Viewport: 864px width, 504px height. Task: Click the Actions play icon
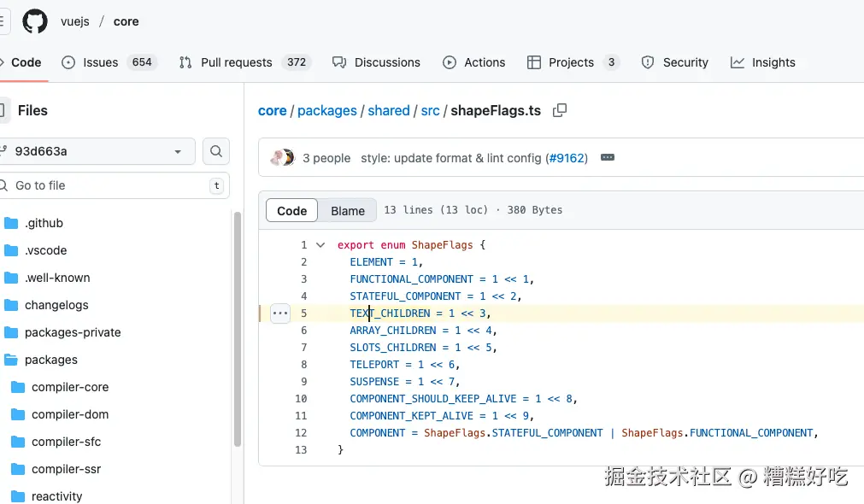(x=450, y=62)
